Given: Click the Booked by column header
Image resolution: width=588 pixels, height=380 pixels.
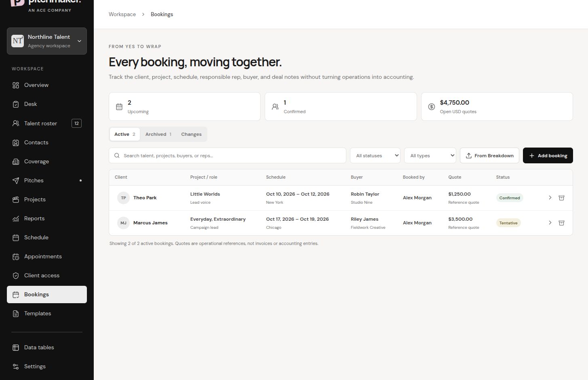Looking at the screenshot, I should (414, 177).
